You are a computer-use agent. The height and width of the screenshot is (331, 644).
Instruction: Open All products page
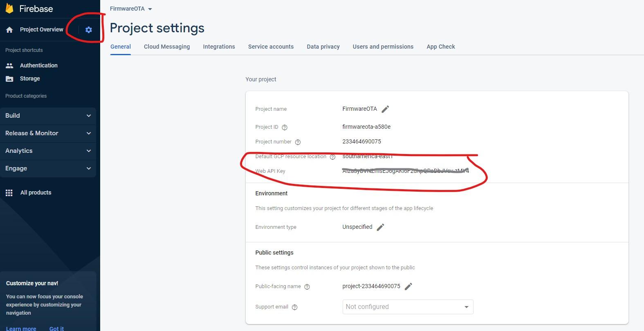[x=36, y=192]
